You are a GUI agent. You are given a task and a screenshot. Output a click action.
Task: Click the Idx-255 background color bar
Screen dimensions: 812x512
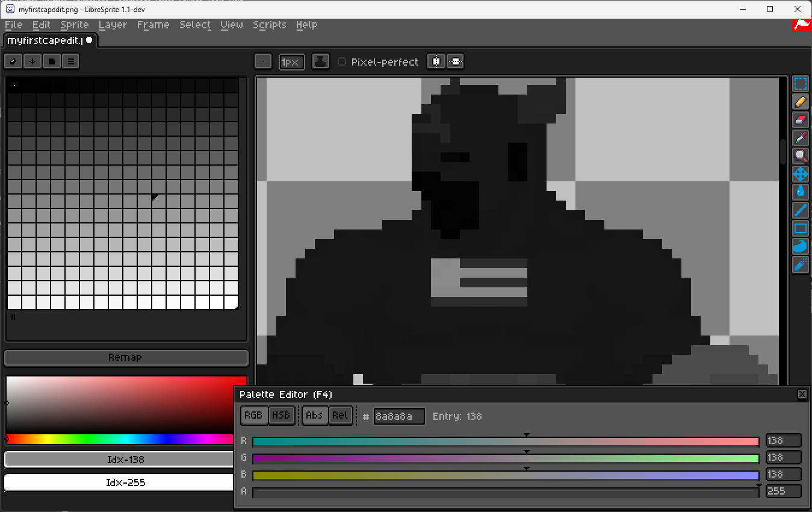coord(119,482)
